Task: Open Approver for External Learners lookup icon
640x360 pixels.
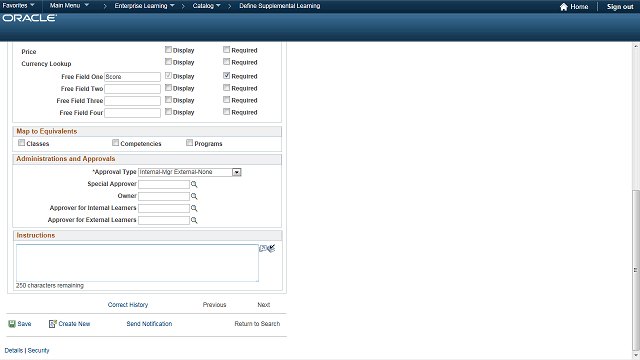Action: 194,220
